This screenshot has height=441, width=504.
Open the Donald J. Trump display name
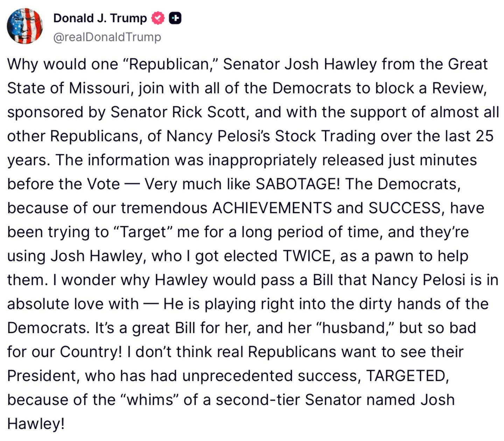tap(100, 18)
